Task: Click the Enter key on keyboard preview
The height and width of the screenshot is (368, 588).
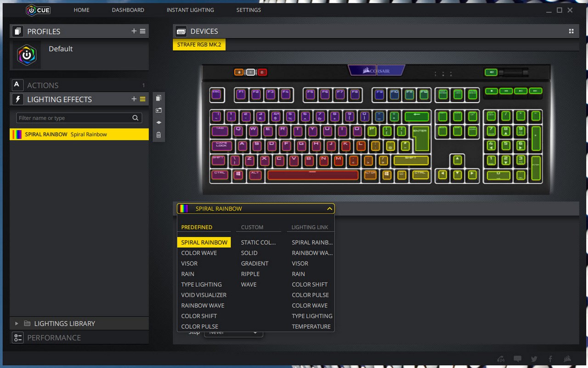Action: pos(420,139)
